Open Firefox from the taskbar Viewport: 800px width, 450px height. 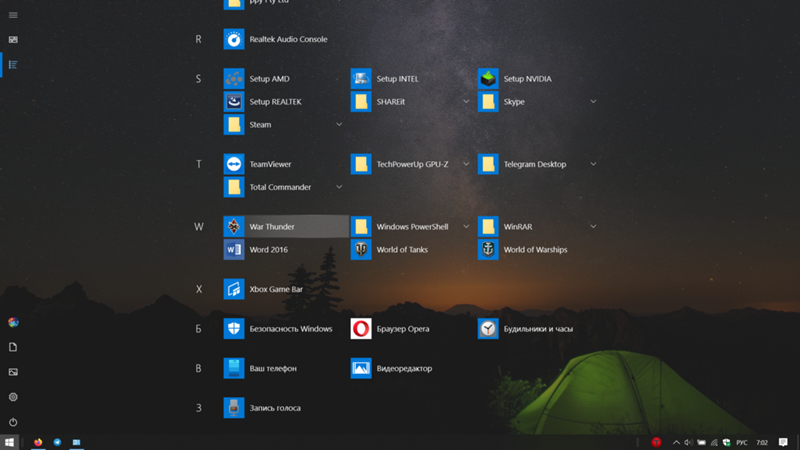38,442
